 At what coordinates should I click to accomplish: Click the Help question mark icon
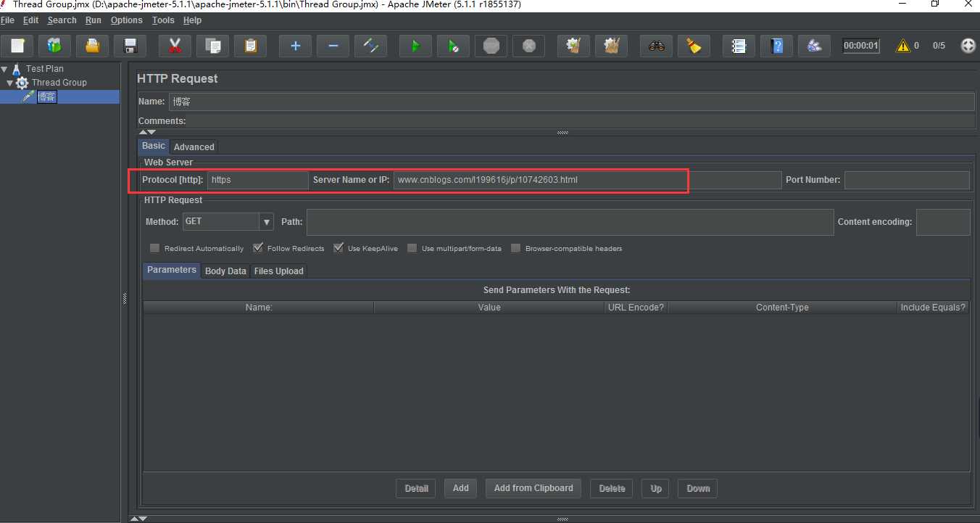[776, 46]
